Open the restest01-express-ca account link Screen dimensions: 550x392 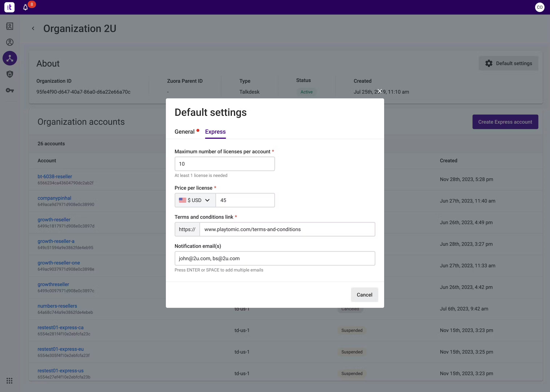tap(60, 328)
